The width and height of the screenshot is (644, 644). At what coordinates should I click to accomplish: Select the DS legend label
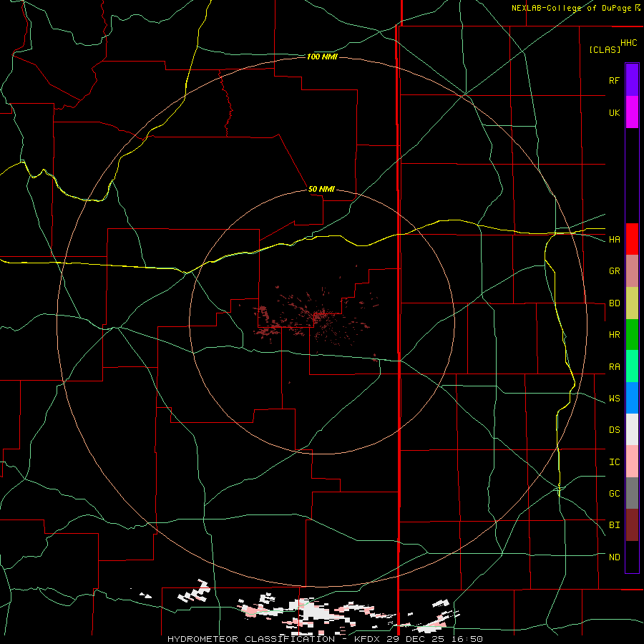click(614, 430)
